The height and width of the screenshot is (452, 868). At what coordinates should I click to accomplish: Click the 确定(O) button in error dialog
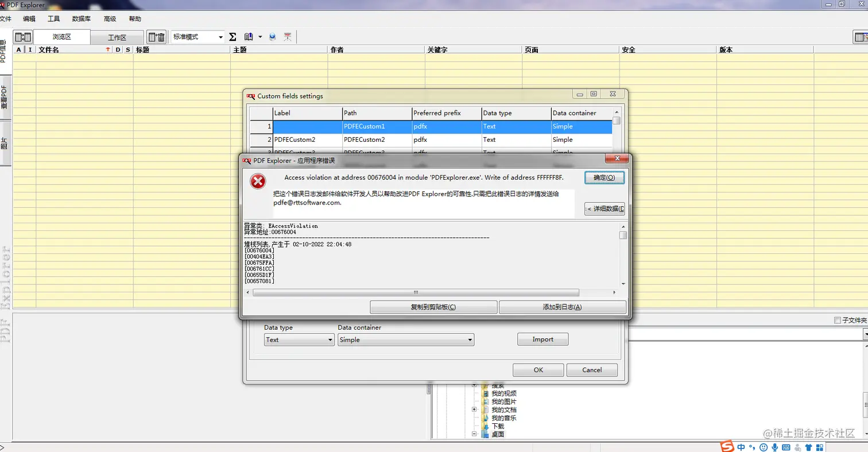click(x=604, y=178)
